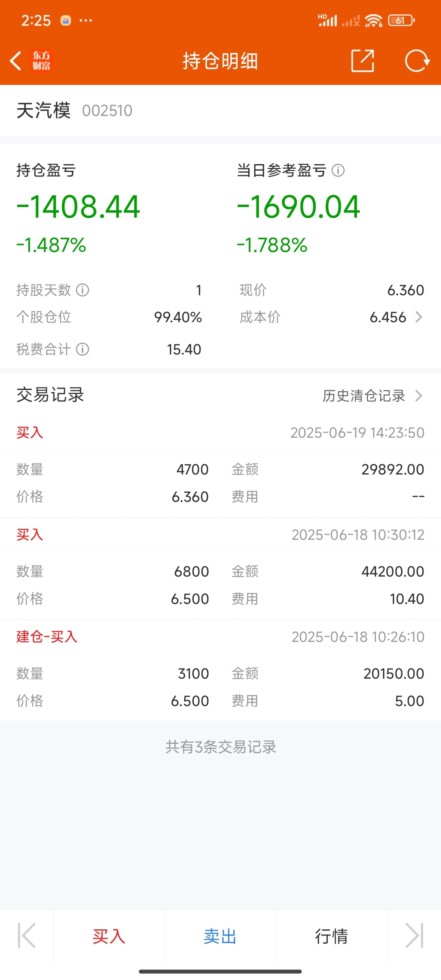Tap the 持仓盈亏 -1408.44 value
This screenshot has width=441, height=980.
click(78, 206)
